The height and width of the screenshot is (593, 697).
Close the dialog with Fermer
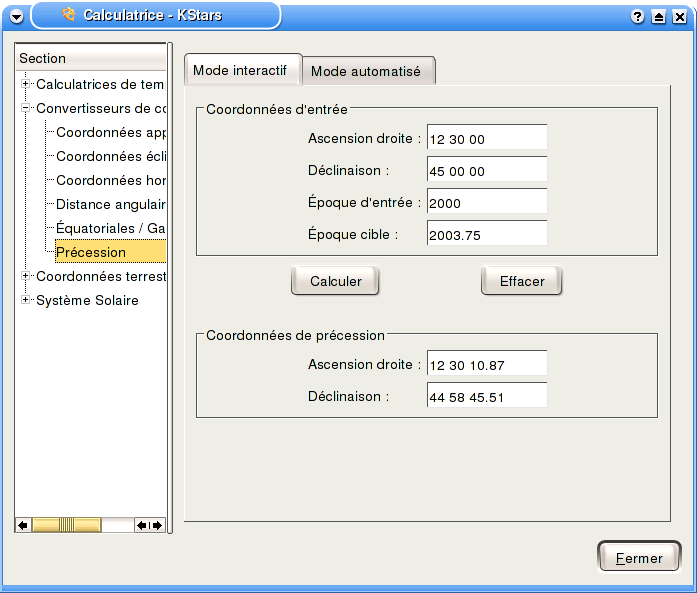(638, 558)
